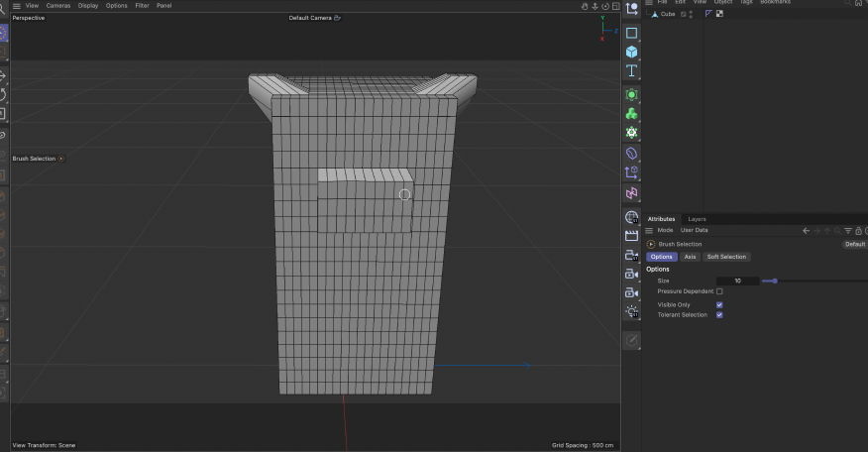Viewport: 868px width, 452px height.
Task: Open the Default preset dropdown
Action: (x=854, y=244)
